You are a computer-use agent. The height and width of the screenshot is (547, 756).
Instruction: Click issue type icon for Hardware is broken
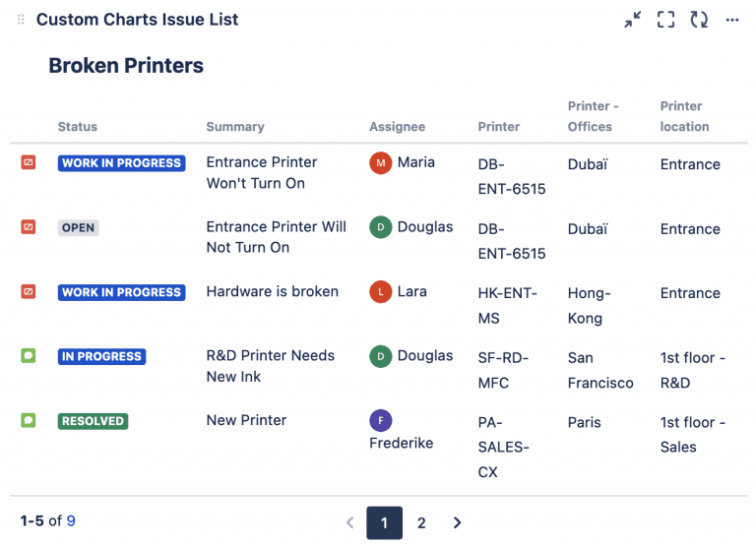click(x=29, y=291)
